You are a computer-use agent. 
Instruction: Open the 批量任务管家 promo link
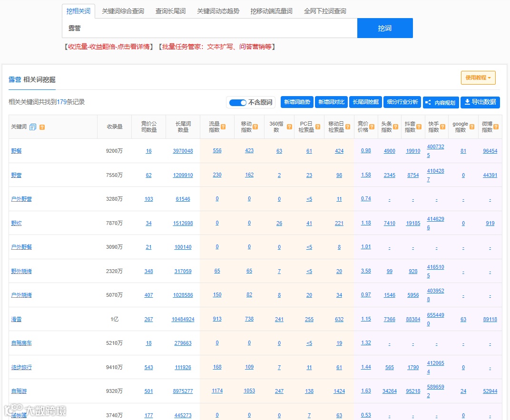(217, 47)
